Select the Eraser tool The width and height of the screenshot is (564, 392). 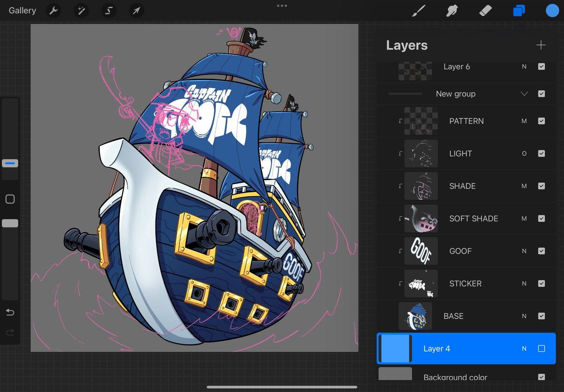tap(486, 10)
